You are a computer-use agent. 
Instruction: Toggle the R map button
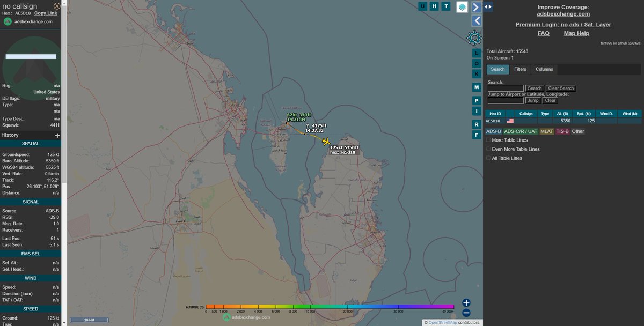(x=476, y=124)
